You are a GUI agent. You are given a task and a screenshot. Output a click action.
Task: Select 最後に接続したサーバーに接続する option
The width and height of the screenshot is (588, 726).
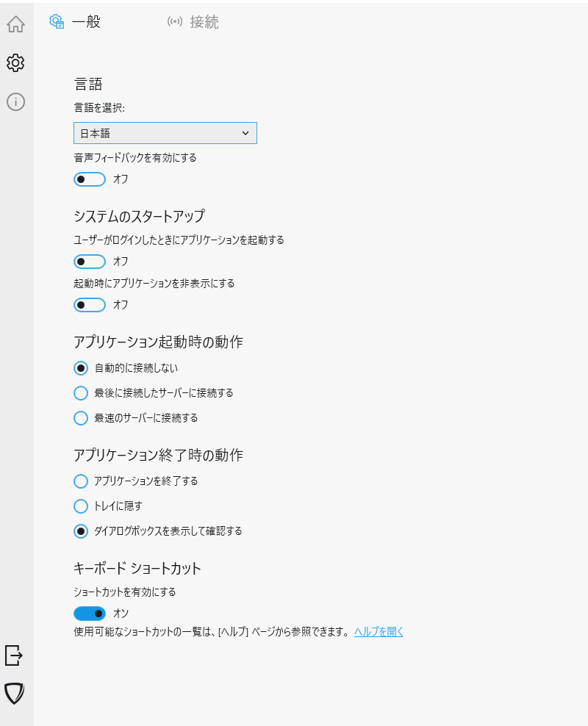coord(81,393)
